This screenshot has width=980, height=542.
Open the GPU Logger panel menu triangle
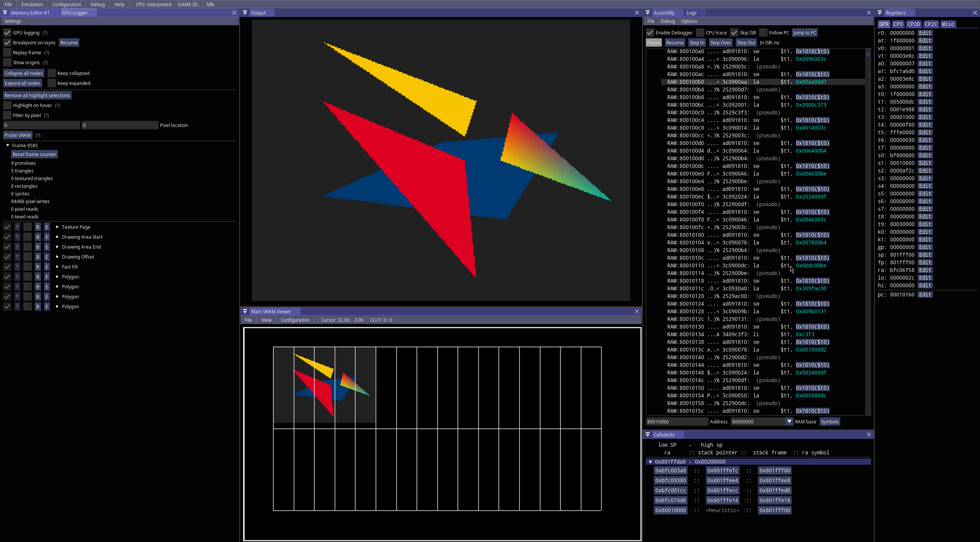coord(5,13)
